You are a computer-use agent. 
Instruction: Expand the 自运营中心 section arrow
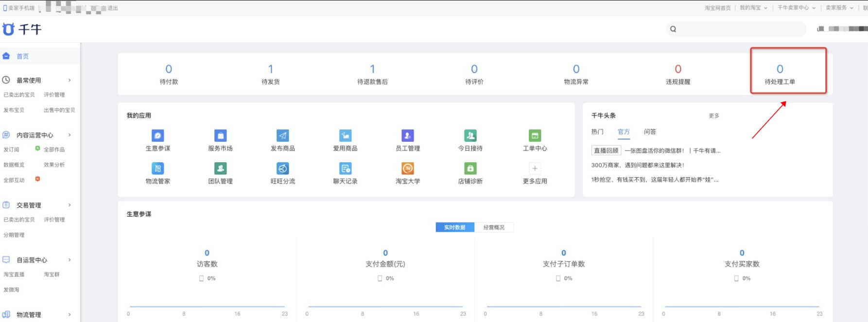[69, 260]
